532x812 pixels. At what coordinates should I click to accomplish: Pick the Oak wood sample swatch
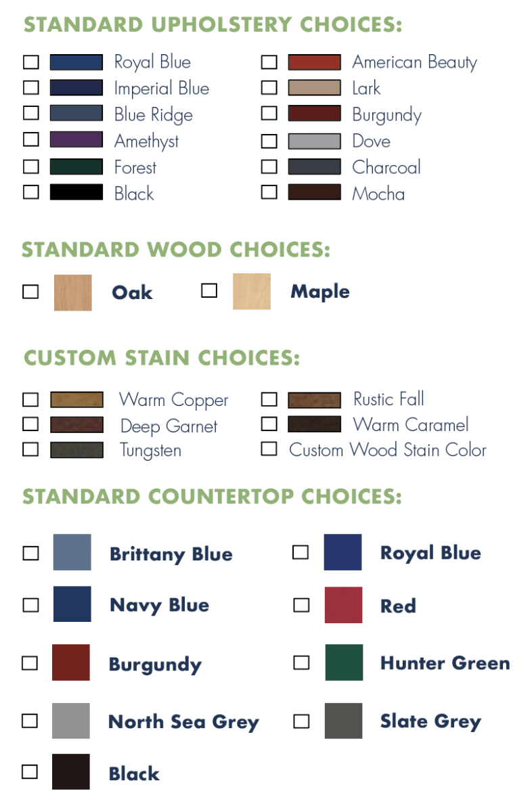click(73, 292)
